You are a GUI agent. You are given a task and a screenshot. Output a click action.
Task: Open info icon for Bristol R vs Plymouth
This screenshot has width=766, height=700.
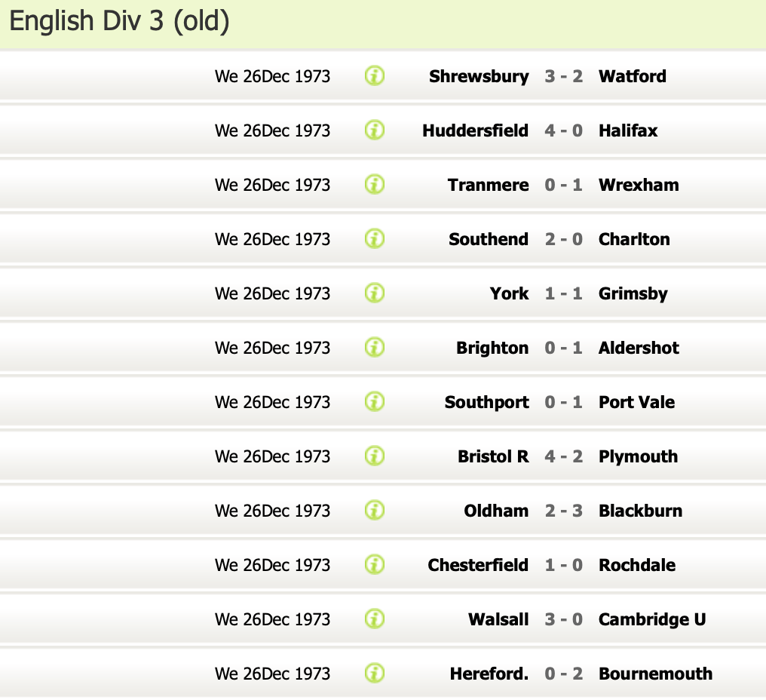coord(375,456)
